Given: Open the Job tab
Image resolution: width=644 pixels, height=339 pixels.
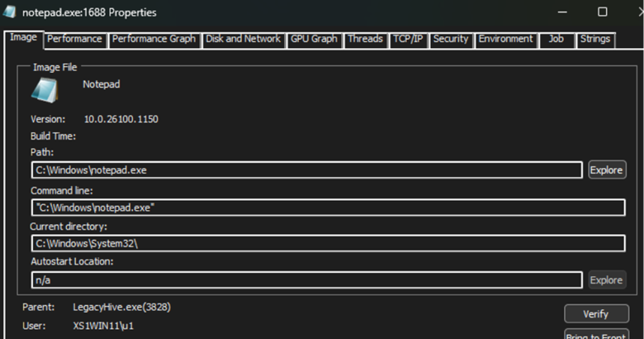Looking at the screenshot, I should tap(556, 40).
